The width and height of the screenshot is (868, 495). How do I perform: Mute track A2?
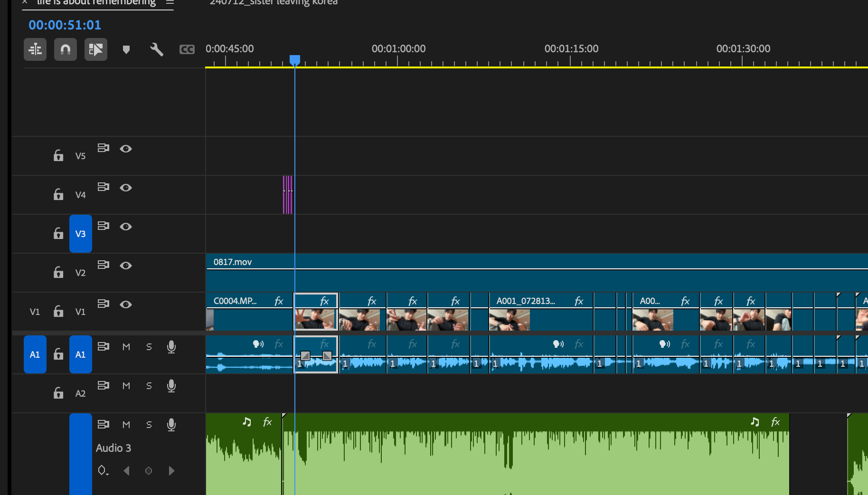pyautogui.click(x=126, y=386)
